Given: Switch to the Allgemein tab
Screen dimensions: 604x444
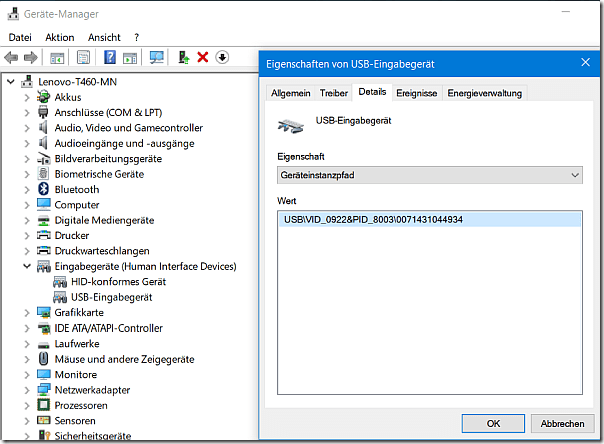Looking at the screenshot, I should tap(290, 93).
